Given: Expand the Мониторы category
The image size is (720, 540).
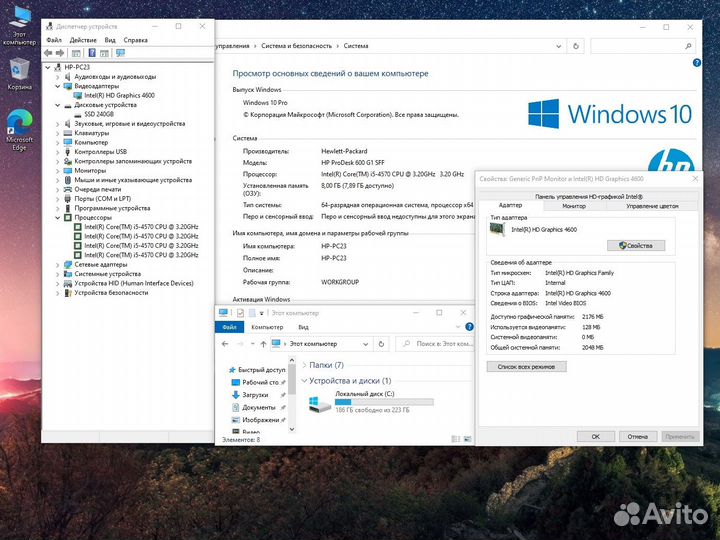Looking at the screenshot, I should click(58, 171).
